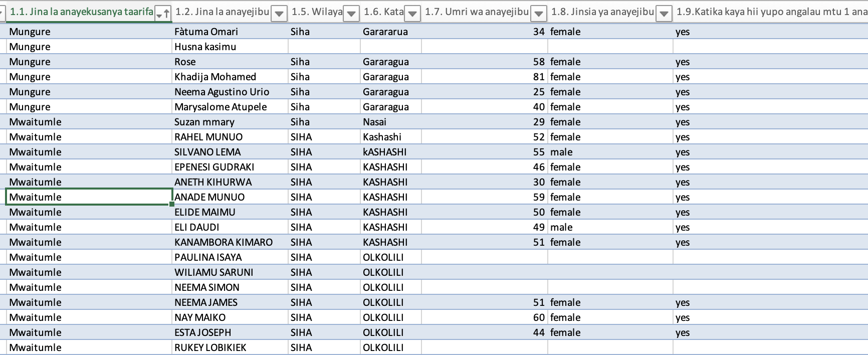The image size is (868, 355).
Task: Click yes in ESTA JOSEPH row
Action: [771, 332]
